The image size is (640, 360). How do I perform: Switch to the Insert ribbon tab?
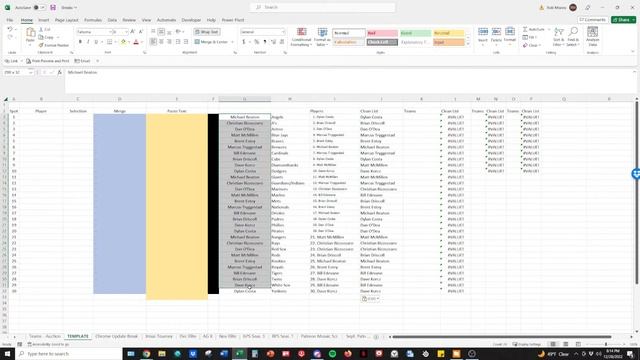tap(44, 20)
